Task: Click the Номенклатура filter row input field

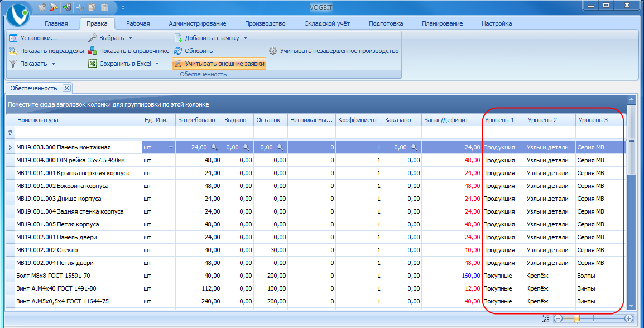Action: click(78, 133)
